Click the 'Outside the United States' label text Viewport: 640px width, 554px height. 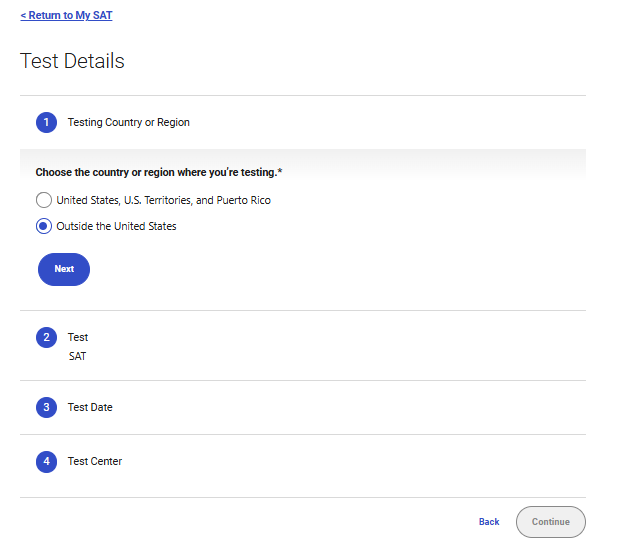(116, 226)
